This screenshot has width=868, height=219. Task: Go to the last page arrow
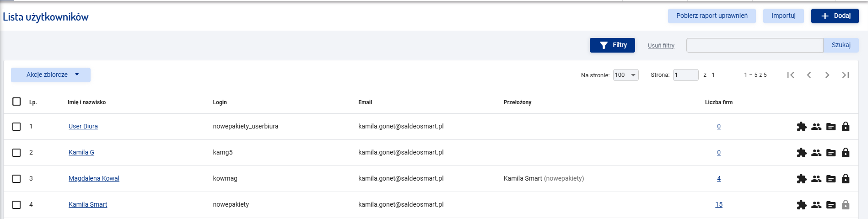pyautogui.click(x=846, y=75)
